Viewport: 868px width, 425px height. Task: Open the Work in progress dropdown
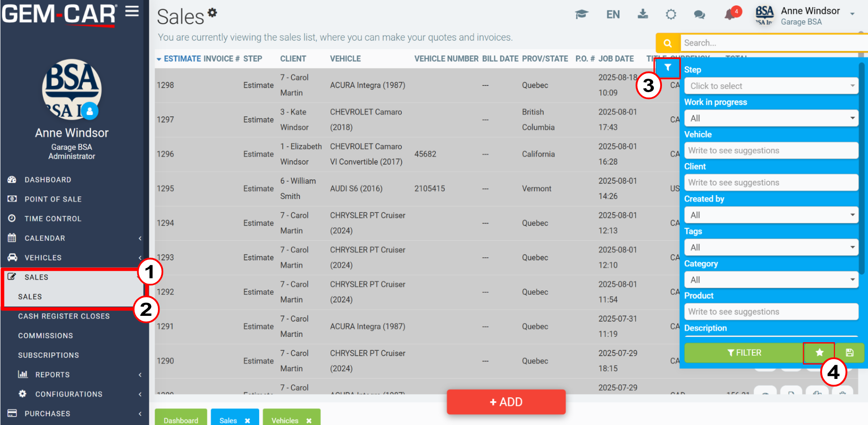click(771, 118)
